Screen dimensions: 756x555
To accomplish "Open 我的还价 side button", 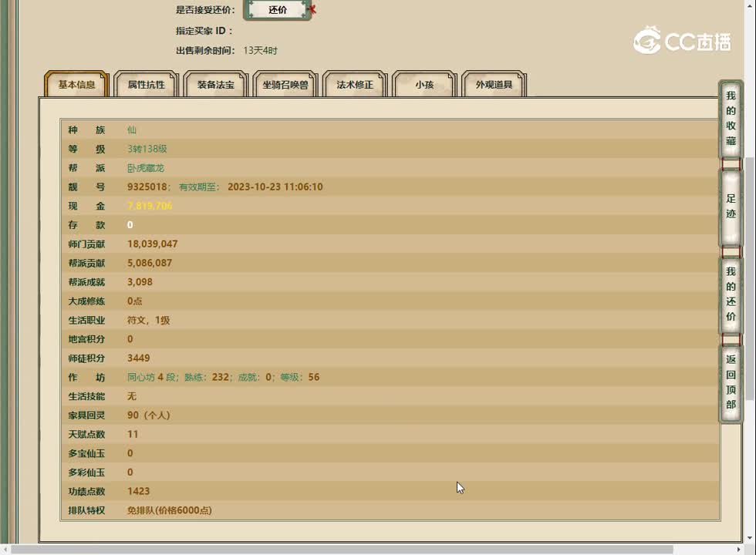I will (731, 294).
